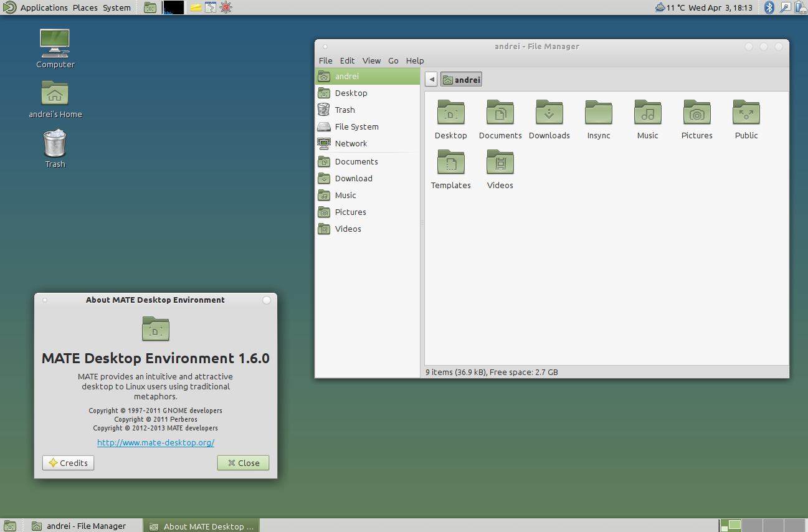This screenshot has height=532, width=808.
Task: Open the Edit menu
Action: tap(347, 60)
